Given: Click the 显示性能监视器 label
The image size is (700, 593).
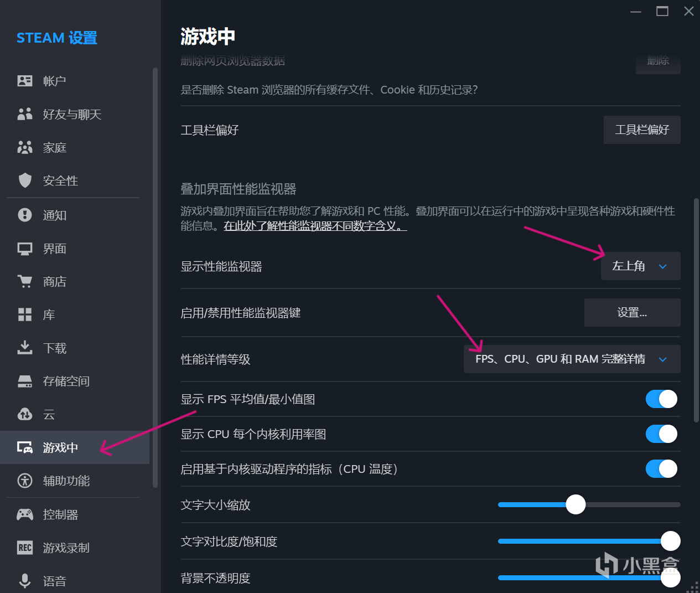Looking at the screenshot, I should pos(221,266).
